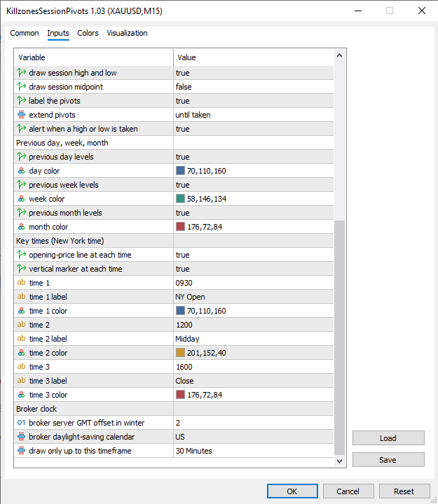438x504 pixels.
Task: Select the Inputs tab
Action: pyautogui.click(x=58, y=33)
